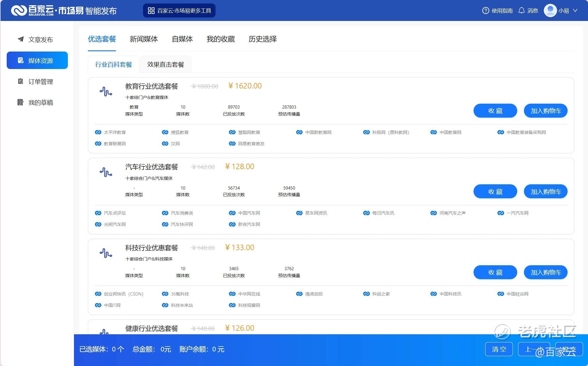Click the 太平洋教育 media item
588x366 pixels.
point(114,132)
